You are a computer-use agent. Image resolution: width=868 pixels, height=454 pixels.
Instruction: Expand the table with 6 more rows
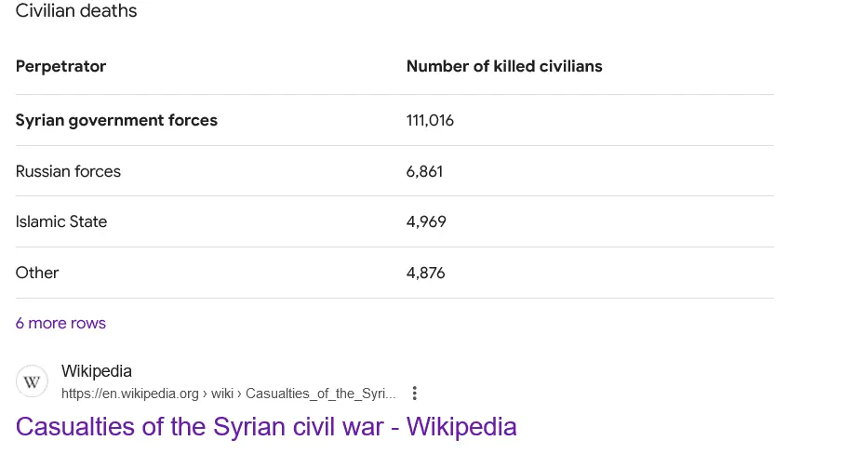[x=60, y=323]
